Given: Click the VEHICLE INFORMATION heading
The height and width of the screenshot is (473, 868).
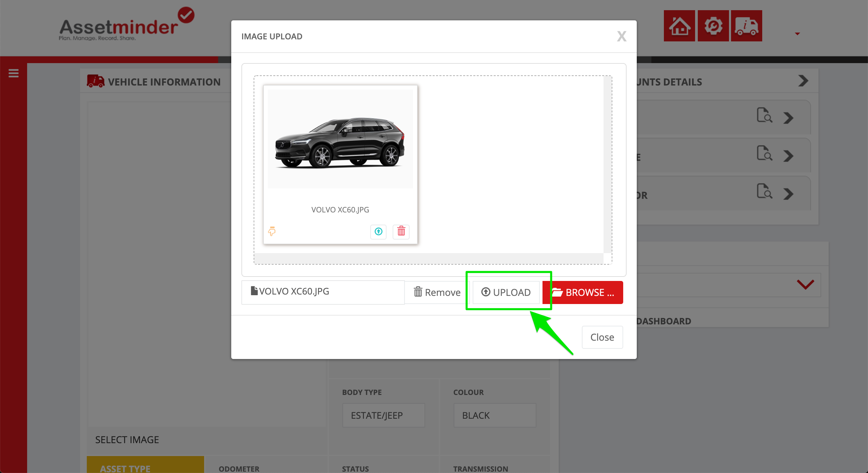Looking at the screenshot, I should (164, 82).
